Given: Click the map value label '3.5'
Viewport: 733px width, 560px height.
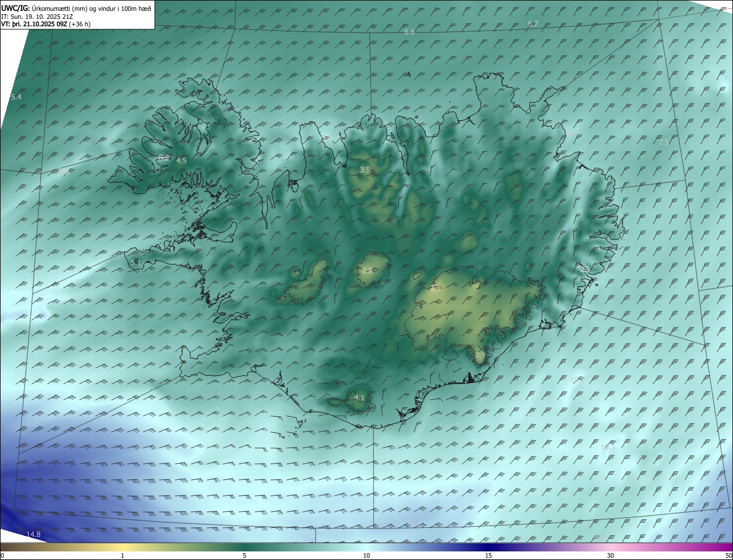Looking at the screenshot, I should point(365,170).
